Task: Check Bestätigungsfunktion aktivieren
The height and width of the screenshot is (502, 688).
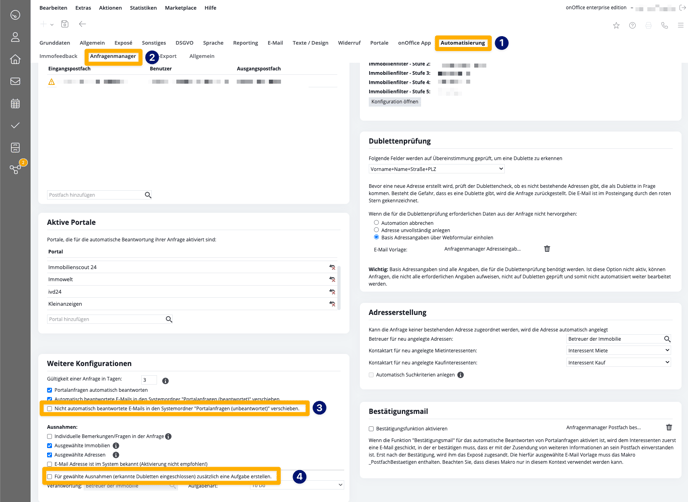Action: 371,428
